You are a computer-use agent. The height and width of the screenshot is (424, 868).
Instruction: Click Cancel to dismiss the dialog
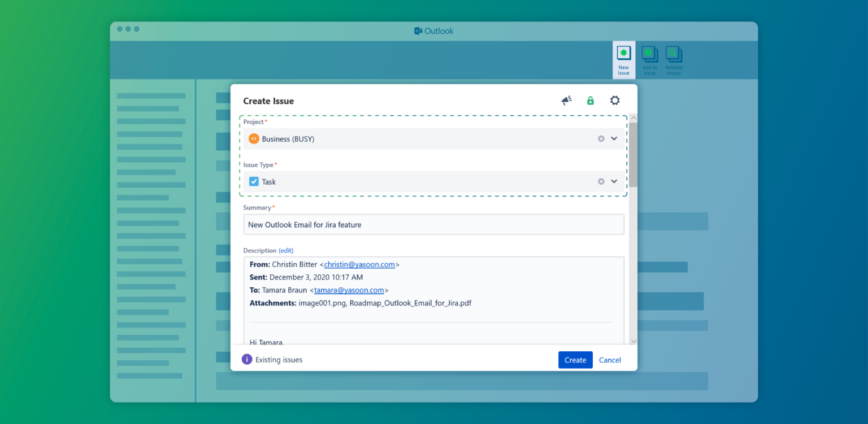pyautogui.click(x=610, y=360)
